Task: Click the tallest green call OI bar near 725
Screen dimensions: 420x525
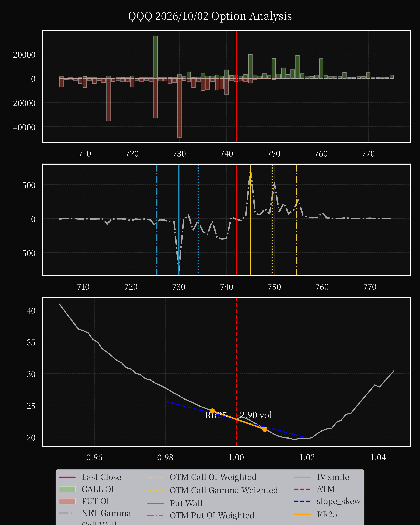Action: (x=156, y=57)
